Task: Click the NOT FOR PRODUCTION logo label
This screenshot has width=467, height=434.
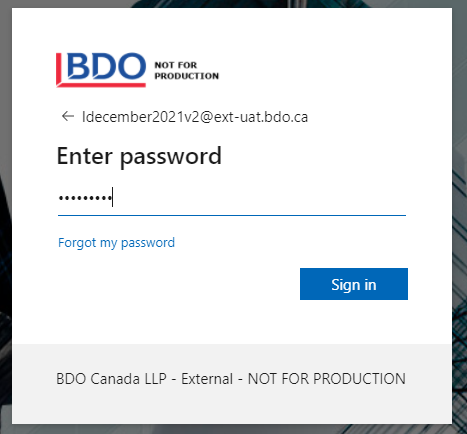Action: [187, 70]
